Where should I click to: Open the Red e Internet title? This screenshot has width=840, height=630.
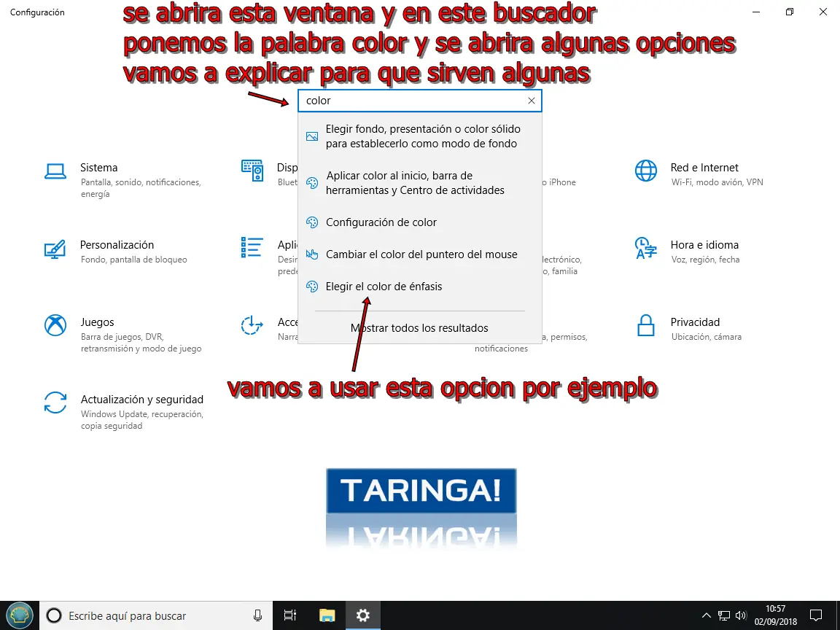[x=704, y=168]
